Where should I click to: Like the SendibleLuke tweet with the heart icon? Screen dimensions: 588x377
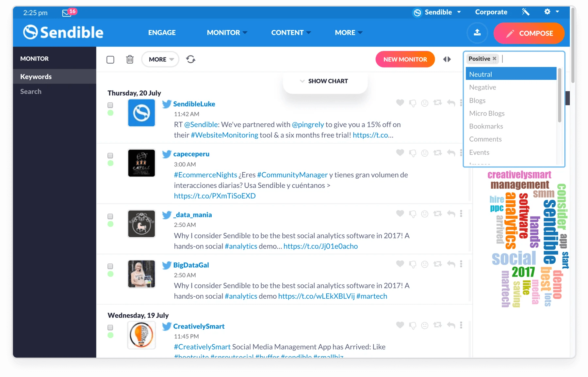(x=400, y=102)
